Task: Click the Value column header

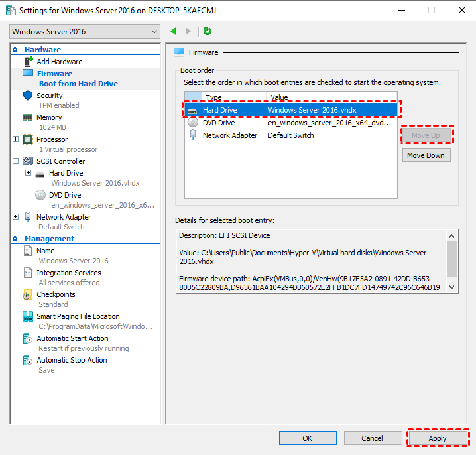Action: (x=331, y=97)
